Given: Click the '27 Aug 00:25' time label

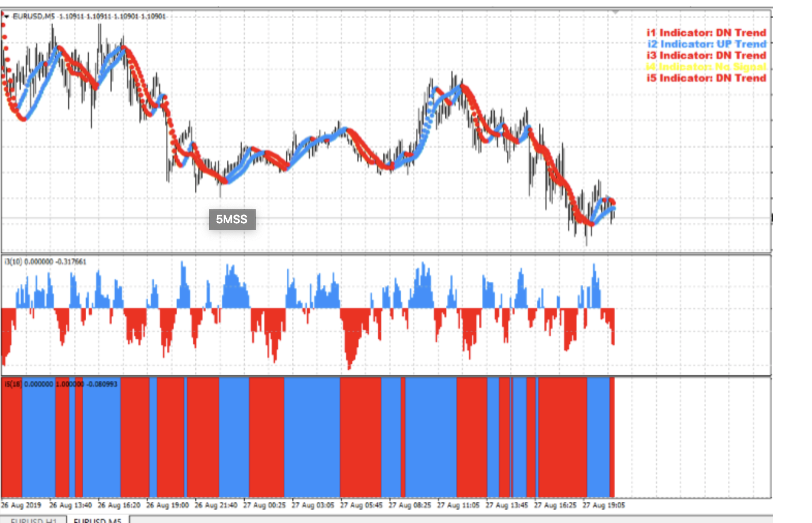Looking at the screenshot, I should pos(264,505).
